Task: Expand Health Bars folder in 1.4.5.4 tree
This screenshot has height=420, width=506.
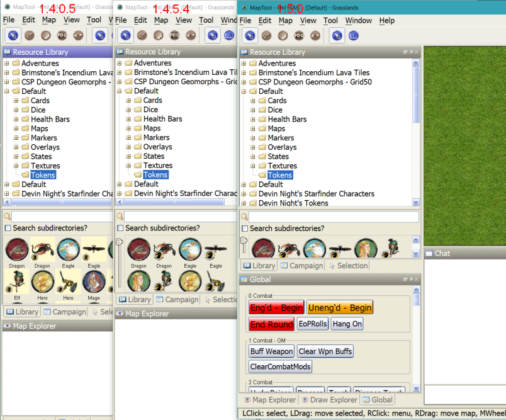Action: (128, 119)
